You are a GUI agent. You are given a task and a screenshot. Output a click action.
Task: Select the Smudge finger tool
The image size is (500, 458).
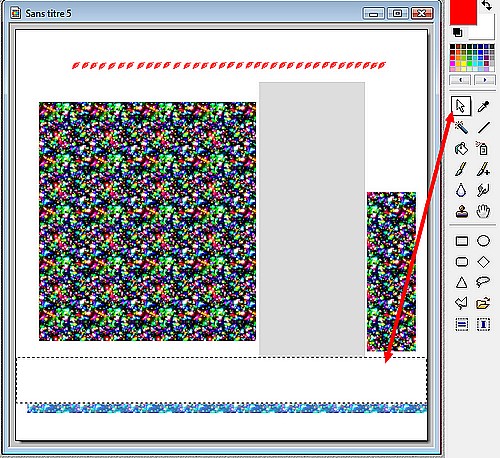tap(483, 190)
